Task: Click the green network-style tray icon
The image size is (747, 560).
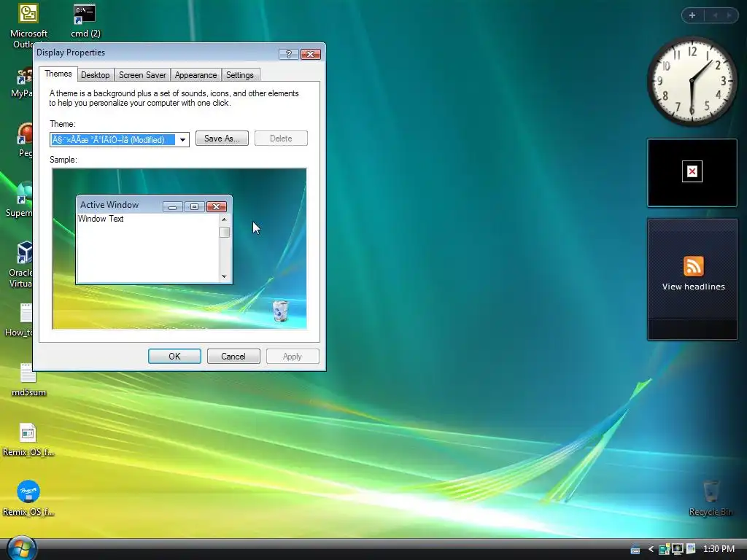Action: pyautogui.click(x=664, y=549)
